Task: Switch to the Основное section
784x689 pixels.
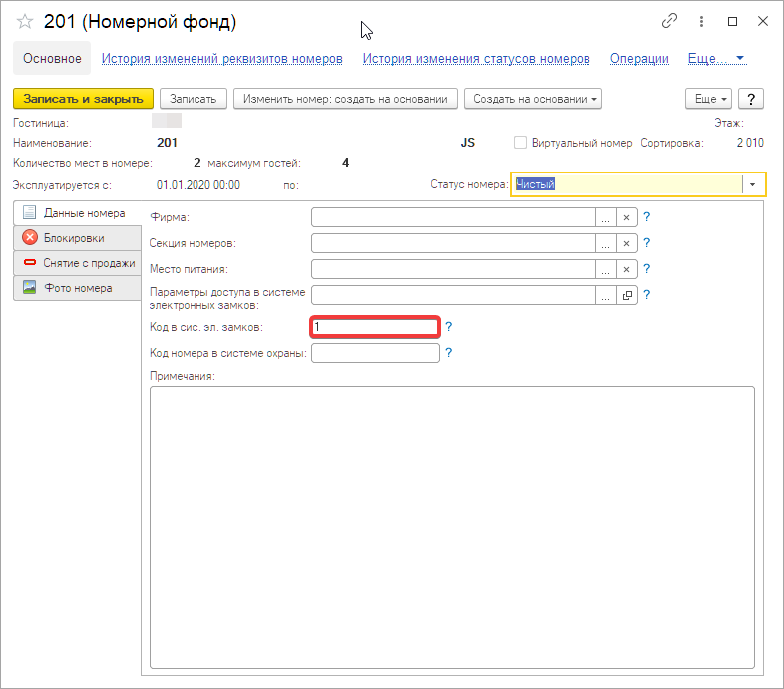Action: 52,59
